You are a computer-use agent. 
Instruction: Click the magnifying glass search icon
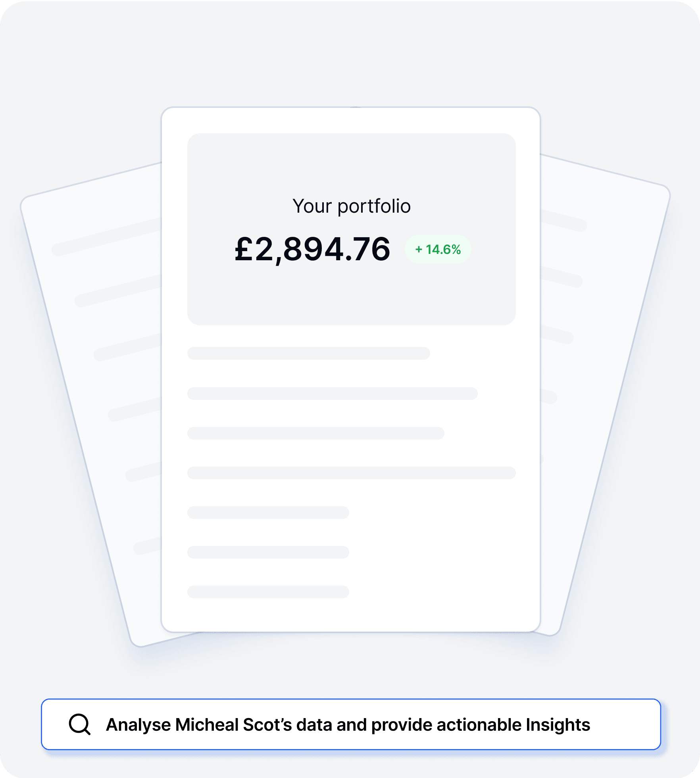tap(80, 724)
